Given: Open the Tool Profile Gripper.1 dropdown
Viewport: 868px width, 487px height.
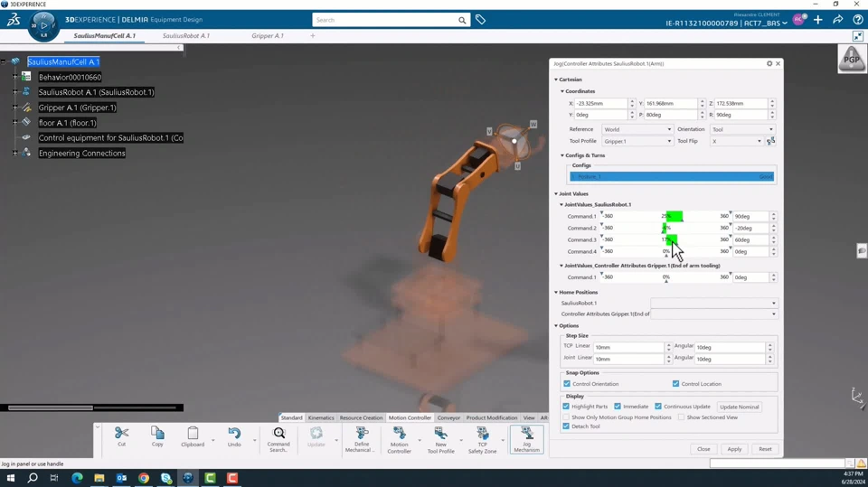Looking at the screenshot, I should coord(637,141).
